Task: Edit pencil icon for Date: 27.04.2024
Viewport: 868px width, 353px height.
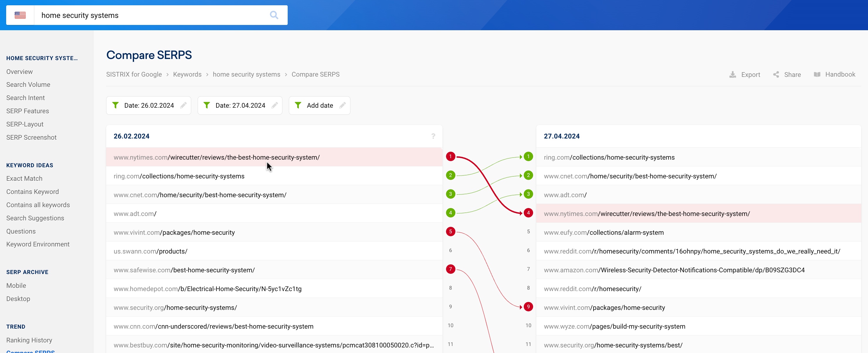Action: 274,105
